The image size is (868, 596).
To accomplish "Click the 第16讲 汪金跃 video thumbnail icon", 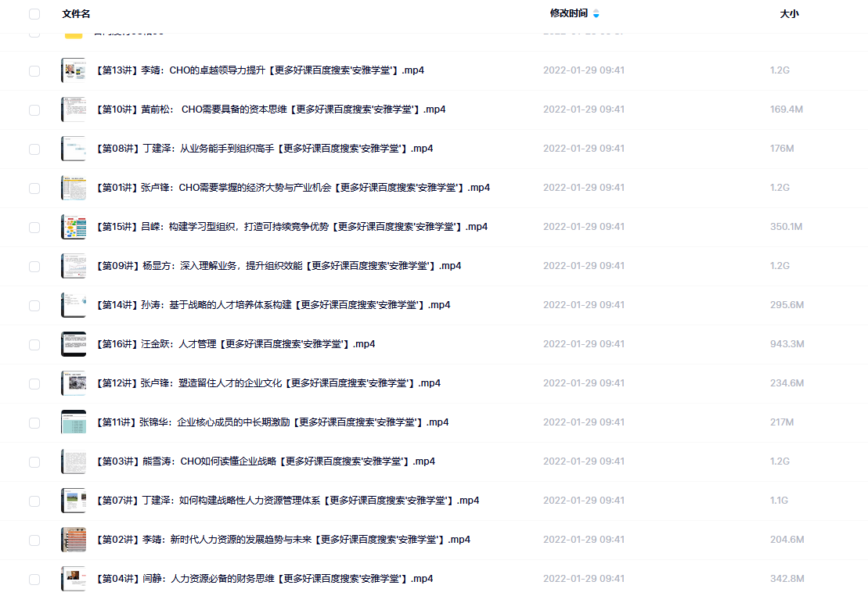I will click(74, 344).
